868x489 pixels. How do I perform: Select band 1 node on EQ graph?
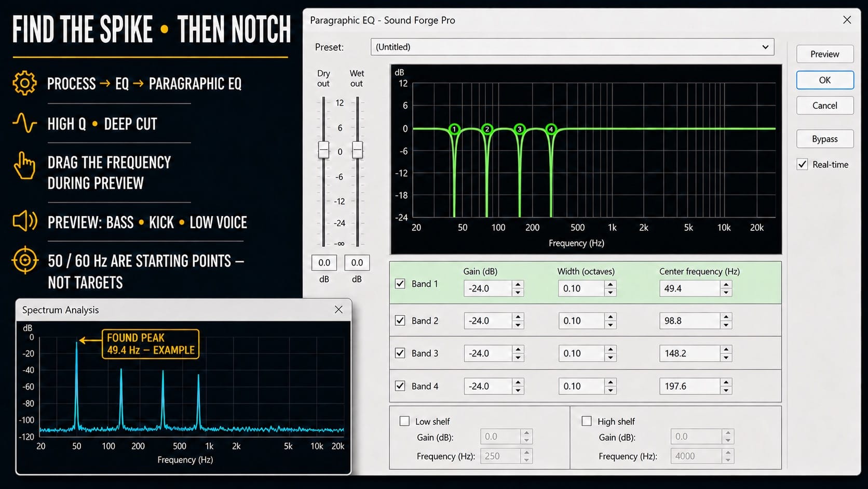[x=454, y=129]
